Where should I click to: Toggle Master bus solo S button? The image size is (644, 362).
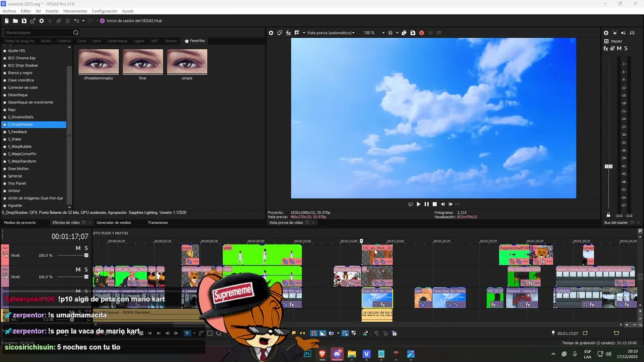(x=625, y=48)
